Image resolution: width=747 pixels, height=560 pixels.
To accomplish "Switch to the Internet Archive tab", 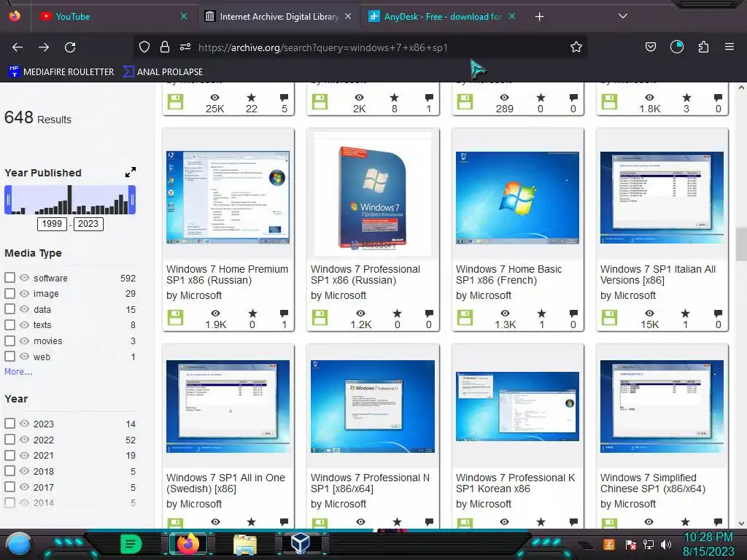I will pyautogui.click(x=279, y=17).
